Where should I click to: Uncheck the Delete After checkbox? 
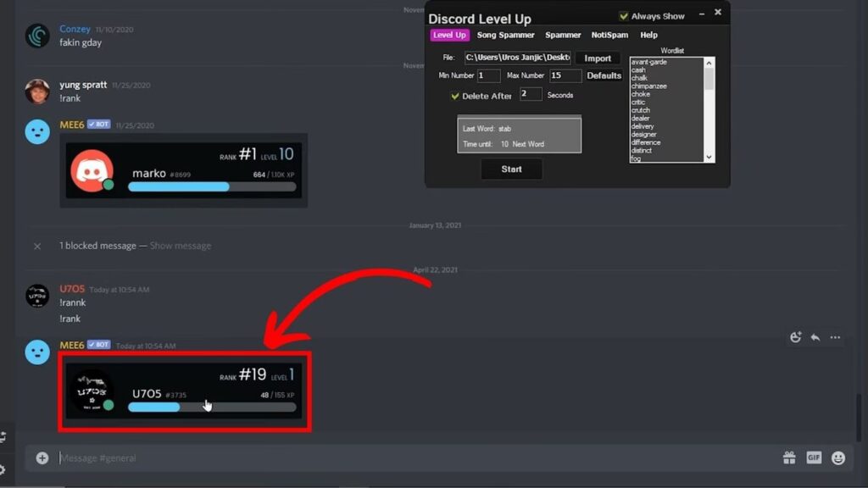tap(455, 96)
